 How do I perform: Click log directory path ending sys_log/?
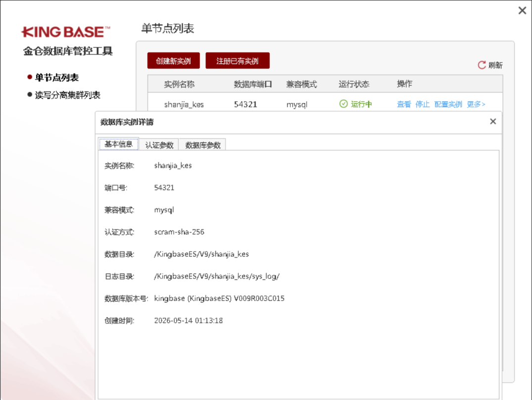coord(217,277)
